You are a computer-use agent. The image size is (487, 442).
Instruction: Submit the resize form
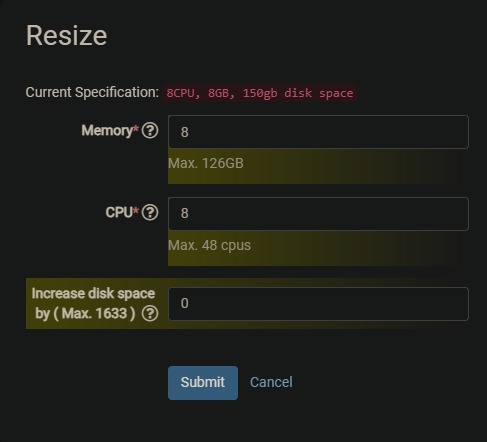(x=203, y=383)
